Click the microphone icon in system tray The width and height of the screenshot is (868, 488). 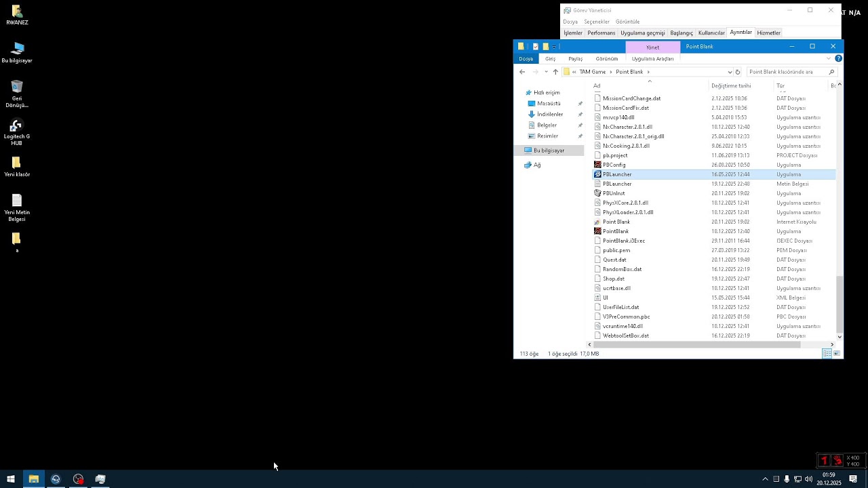coord(787,479)
